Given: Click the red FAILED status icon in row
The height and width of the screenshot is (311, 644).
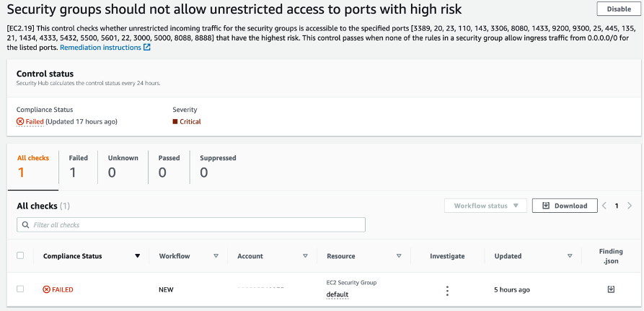Looking at the screenshot, I should click(46, 289).
